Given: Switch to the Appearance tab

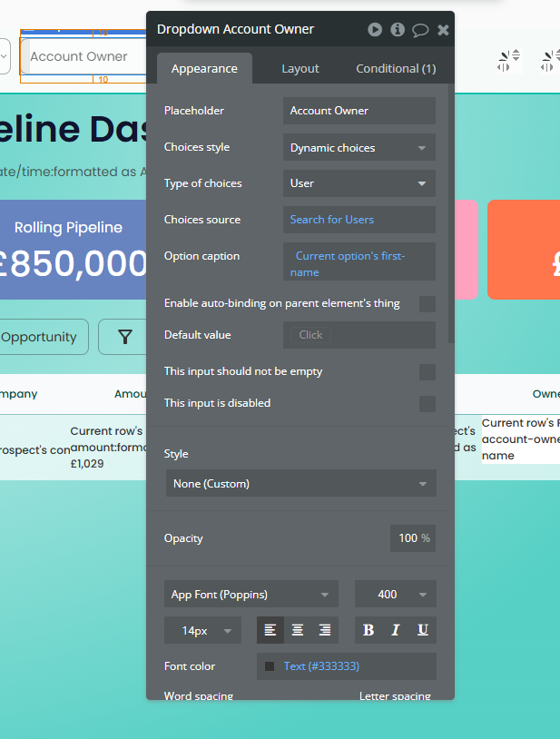Looking at the screenshot, I should coord(204,68).
